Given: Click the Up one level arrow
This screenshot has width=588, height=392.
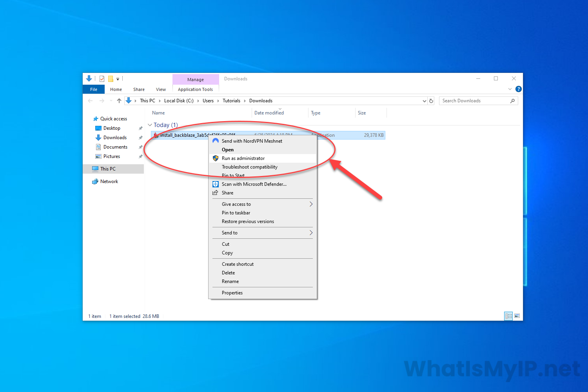Looking at the screenshot, I should [x=119, y=101].
